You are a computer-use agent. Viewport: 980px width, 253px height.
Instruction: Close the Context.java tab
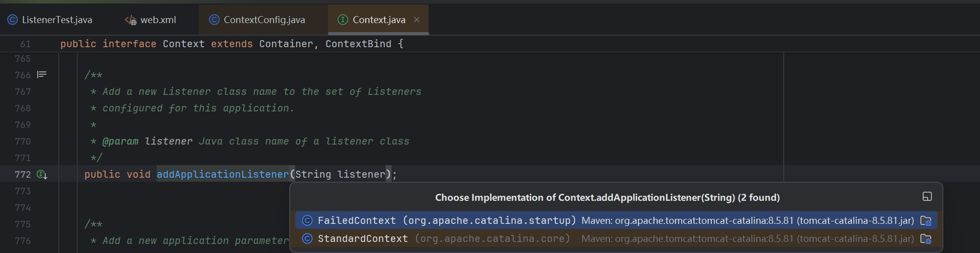click(x=417, y=20)
